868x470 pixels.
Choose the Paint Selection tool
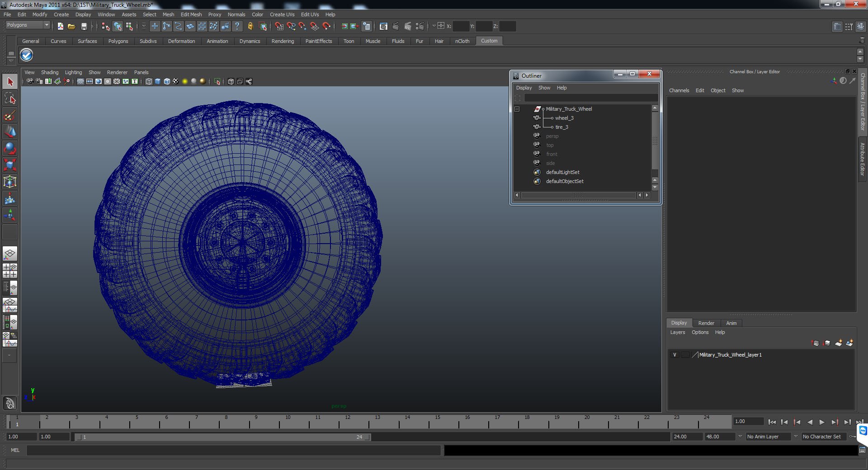(x=10, y=115)
